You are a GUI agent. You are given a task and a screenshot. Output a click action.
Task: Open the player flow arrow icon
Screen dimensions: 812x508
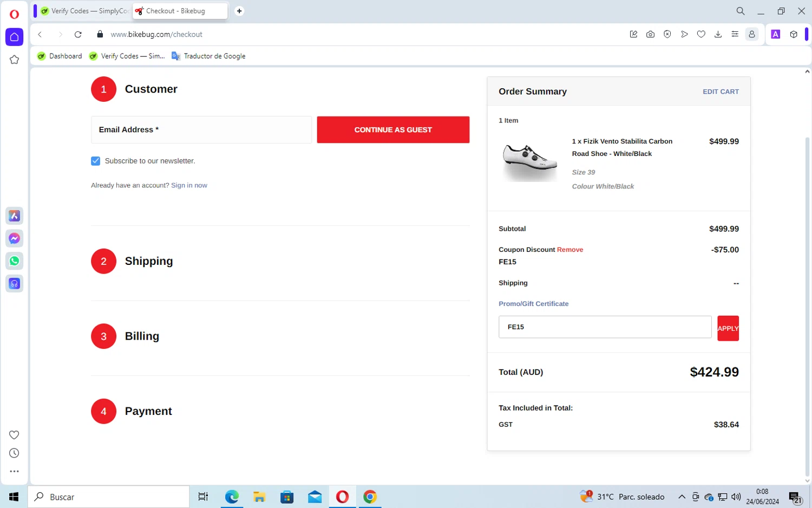pyautogui.click(x=684, y=34)
